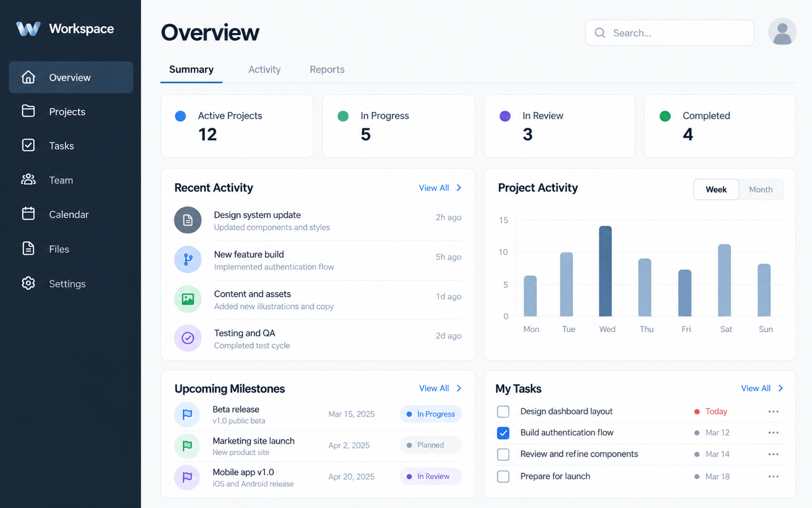Uncheck the Build authentication flow task

[503, 433]
